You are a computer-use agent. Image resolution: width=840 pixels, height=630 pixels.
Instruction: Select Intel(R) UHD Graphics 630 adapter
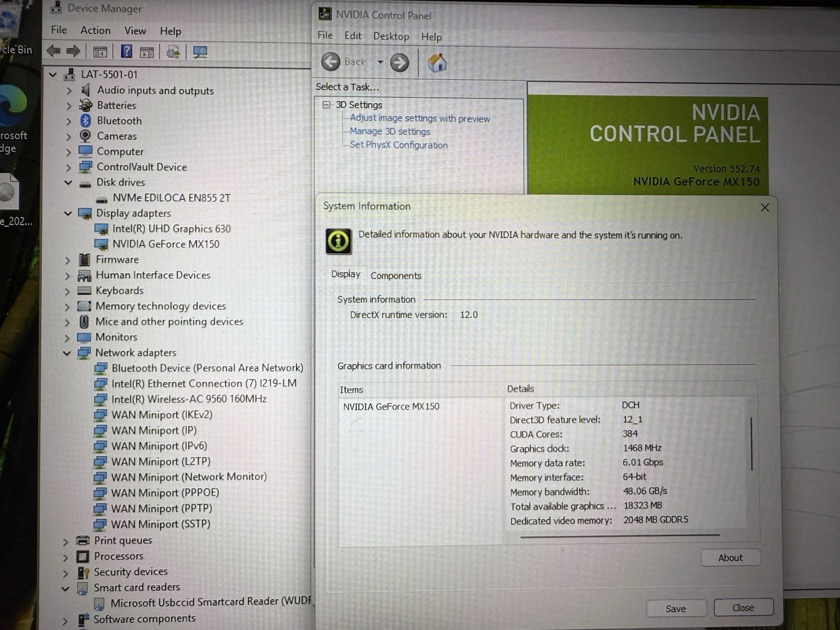tap(171, 229)
